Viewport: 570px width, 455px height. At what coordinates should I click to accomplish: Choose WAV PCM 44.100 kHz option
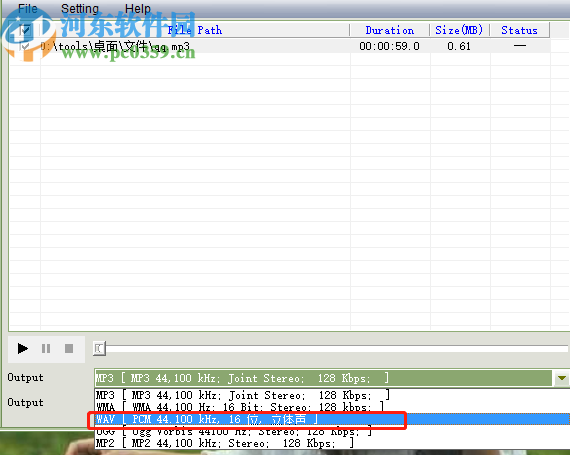click(332, 419)
